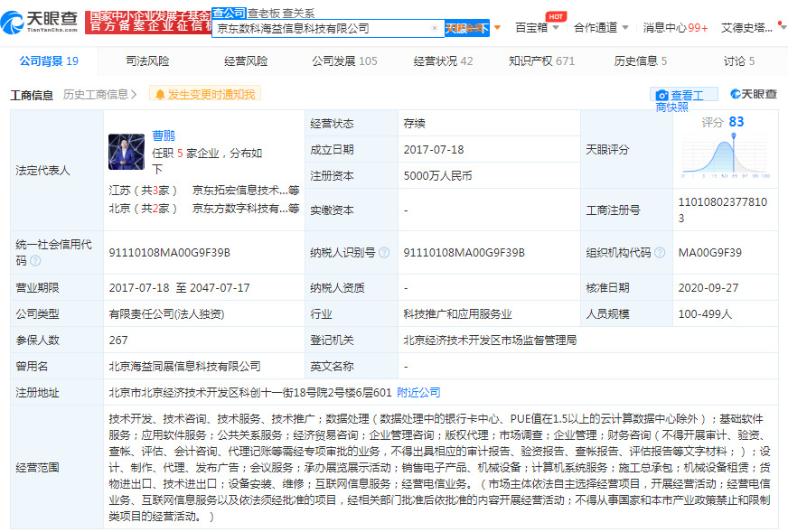Select the 经营风险 tab
Image resolution: width=788 pixels, height=532 pixels.
tap(246, 61)
